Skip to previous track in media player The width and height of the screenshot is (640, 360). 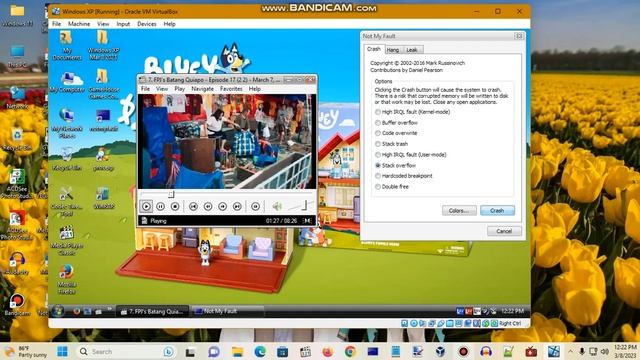tap(193, 207)
